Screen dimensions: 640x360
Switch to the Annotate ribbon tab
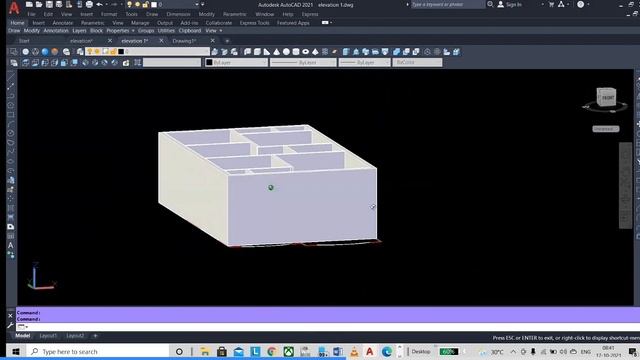point(63,23)
